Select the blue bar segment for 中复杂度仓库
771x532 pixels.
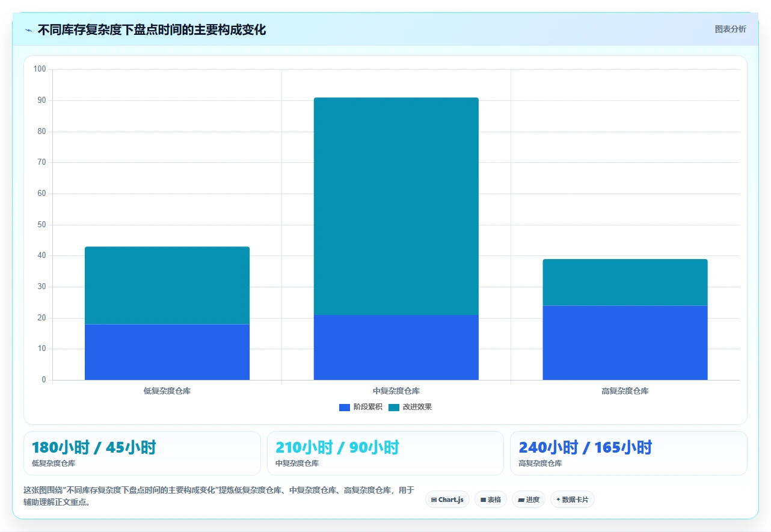(x=396, y=347)
